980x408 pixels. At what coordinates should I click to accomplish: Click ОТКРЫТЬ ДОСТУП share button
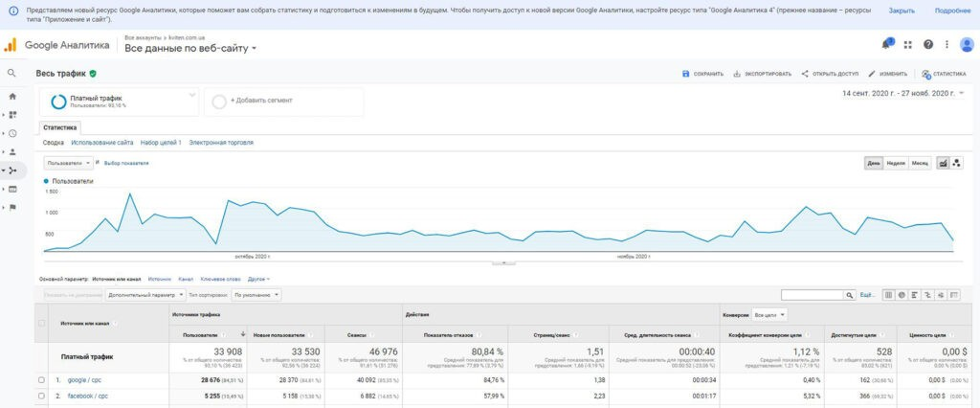pyautogui.click(x=830, y=74)
